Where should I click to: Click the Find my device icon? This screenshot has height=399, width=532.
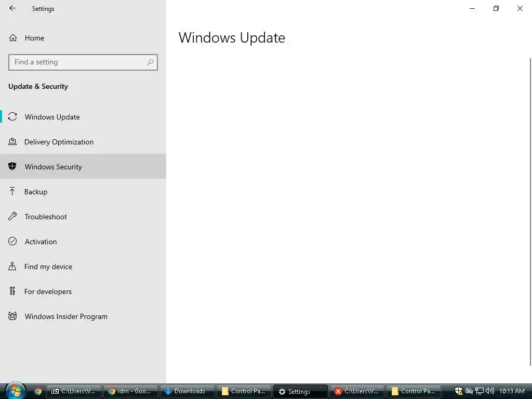coord(12,266)
